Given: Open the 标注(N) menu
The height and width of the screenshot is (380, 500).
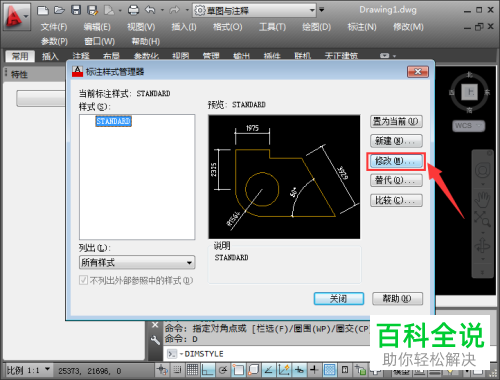Looking at the screenshot, I should click(362, 27).
